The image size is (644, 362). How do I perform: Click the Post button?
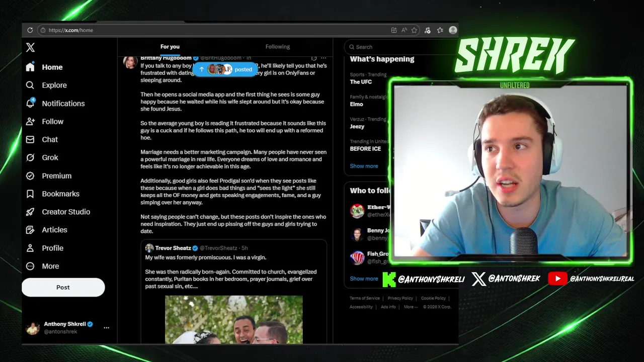click(x=63, y=287)
